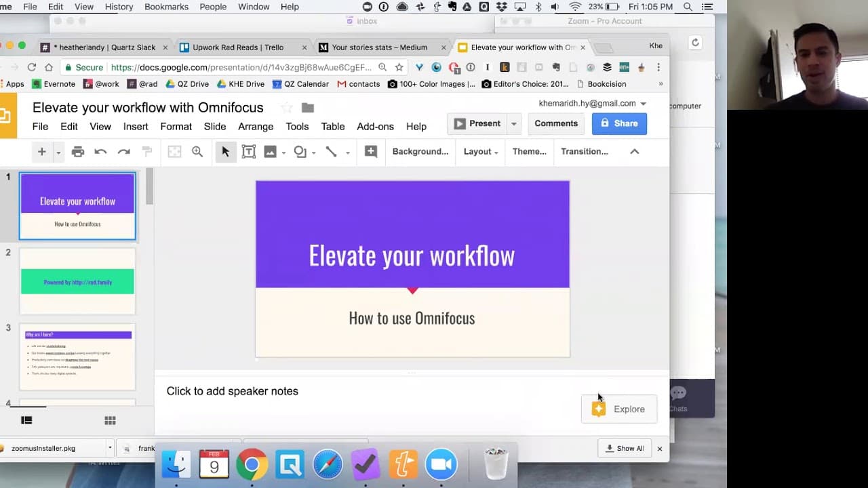Collapse the menus with the up chevron
Screen dimensions: 868x488
click(x=635, y=152)
